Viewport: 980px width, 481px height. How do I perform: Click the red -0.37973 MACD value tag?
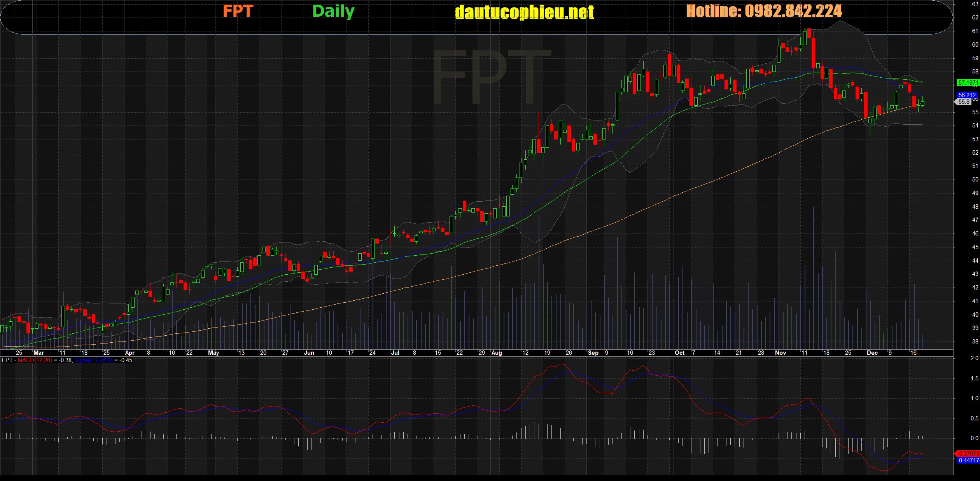point(968,453)
